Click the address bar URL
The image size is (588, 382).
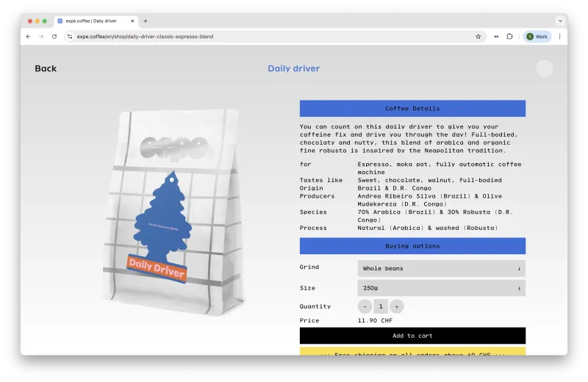pyautogui.click(x=145, y=36)
